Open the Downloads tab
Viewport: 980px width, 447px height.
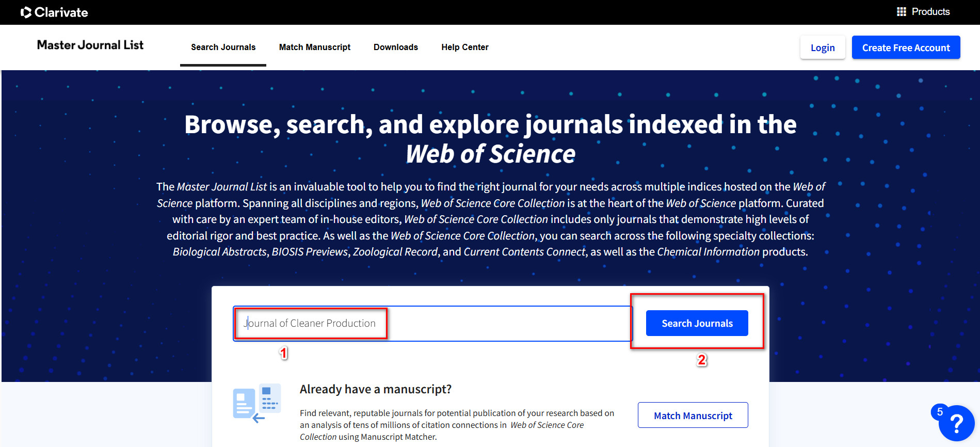point(396,47)
